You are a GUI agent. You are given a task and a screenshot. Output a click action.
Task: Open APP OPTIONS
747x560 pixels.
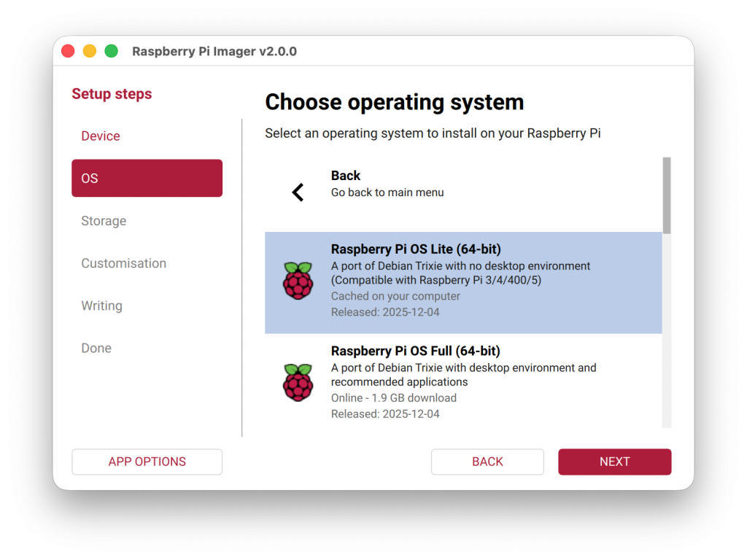coord(147,462)
